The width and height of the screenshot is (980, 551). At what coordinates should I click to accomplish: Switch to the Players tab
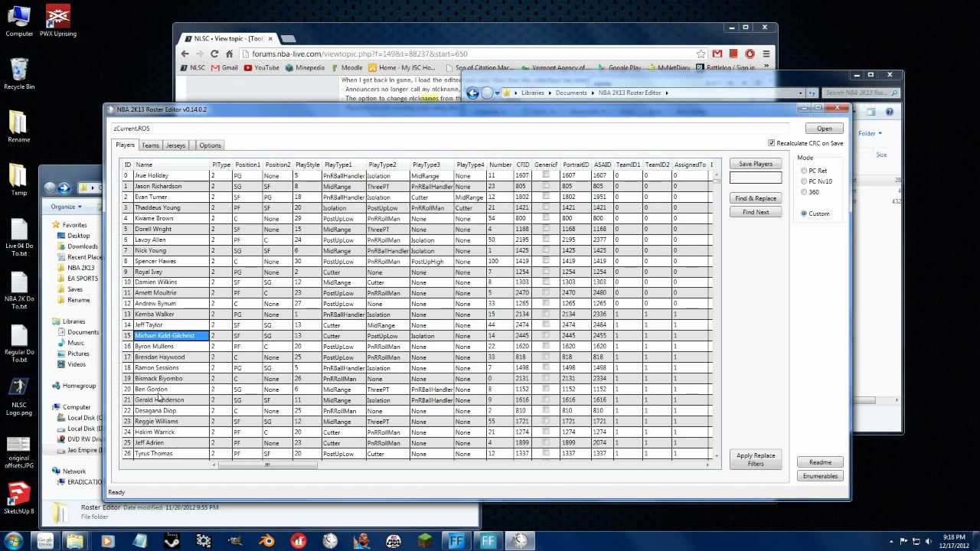point(125,145)
